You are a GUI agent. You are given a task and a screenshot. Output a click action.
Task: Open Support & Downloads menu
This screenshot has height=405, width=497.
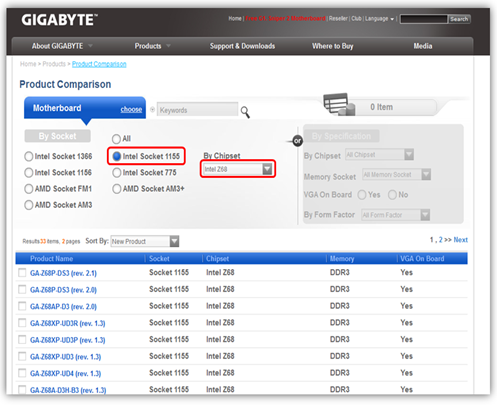[x=242, y=46]
